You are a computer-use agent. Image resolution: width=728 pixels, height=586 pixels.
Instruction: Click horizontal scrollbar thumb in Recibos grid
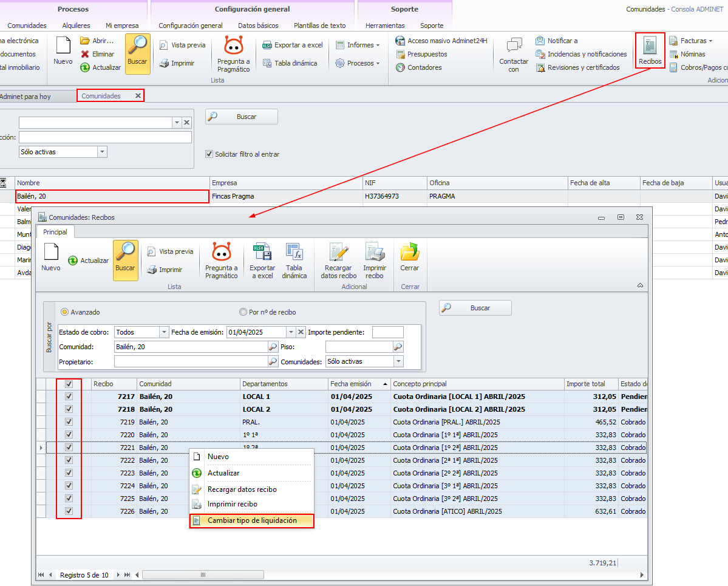(x=203, y=575)
